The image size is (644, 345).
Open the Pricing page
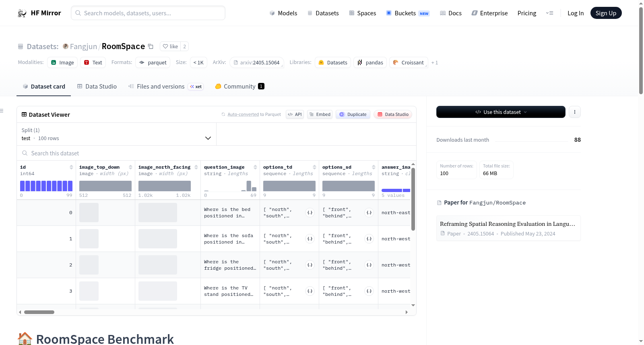point(527,13)
